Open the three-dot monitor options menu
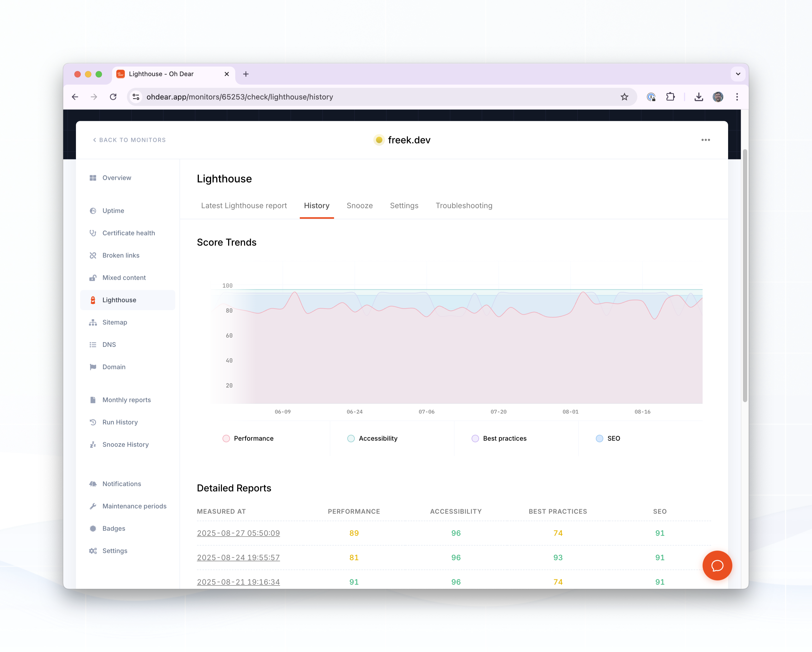The image size is (812, 652). 706,140
